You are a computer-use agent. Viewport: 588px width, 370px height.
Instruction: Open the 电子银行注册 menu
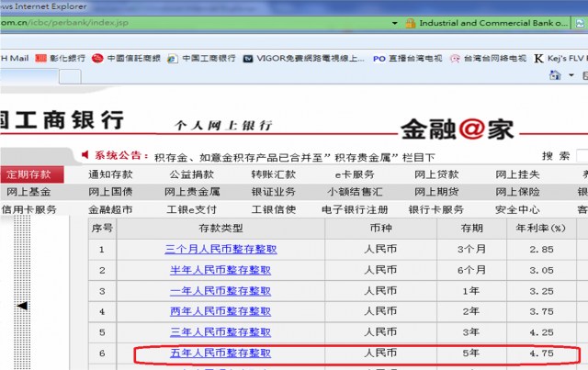click(x=355, y=209)
